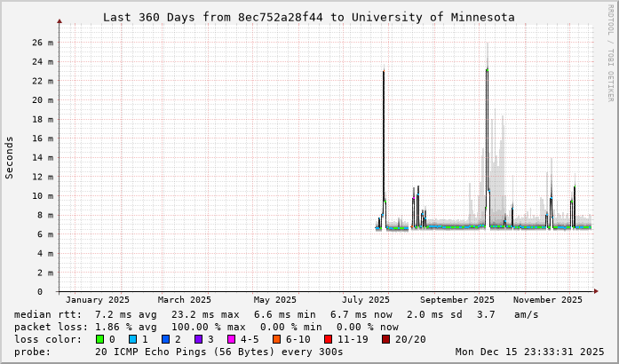Click the 26 m tick on y-axis

point(43,43)
